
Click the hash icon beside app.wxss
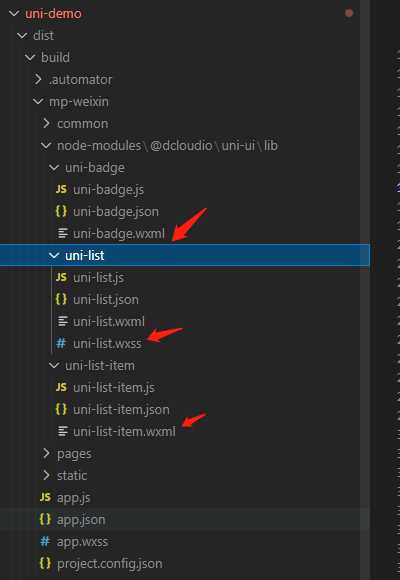tap(45, 542)
